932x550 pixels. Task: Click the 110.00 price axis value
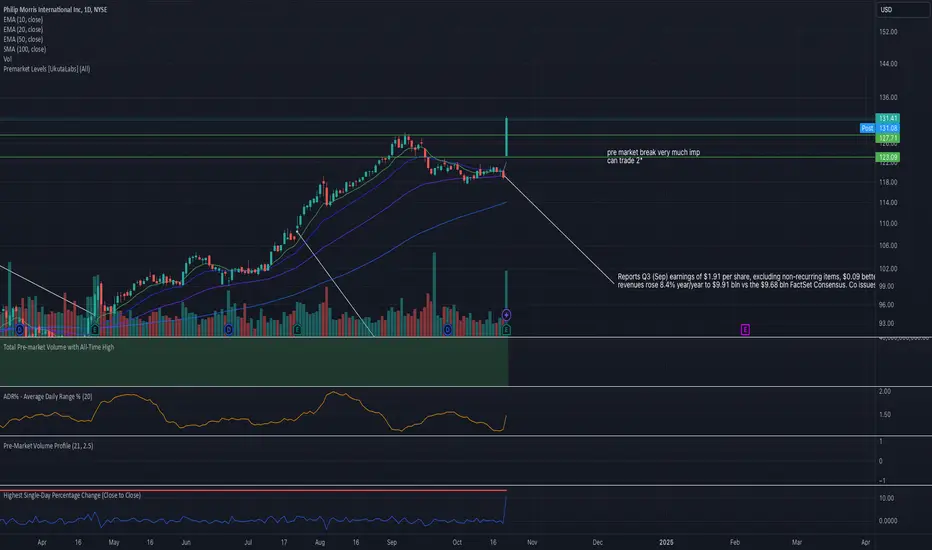pyautogui.click(x=888, y=224)
